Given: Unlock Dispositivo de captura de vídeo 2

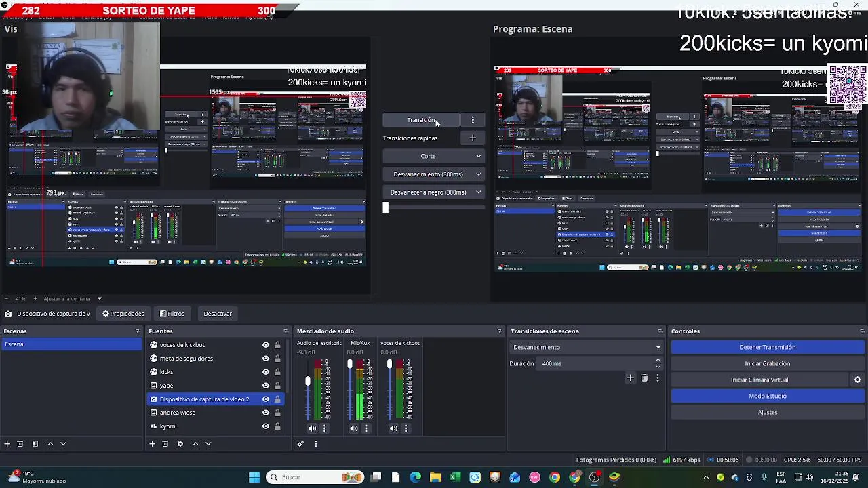Looking at the screenshot, I should pyautogui.click(x=277, y=399).
